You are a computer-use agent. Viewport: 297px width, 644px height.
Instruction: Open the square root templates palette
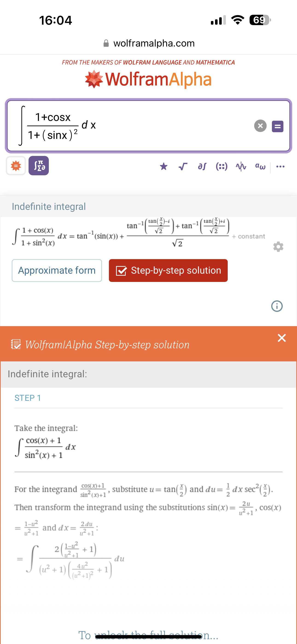(183, 167)
